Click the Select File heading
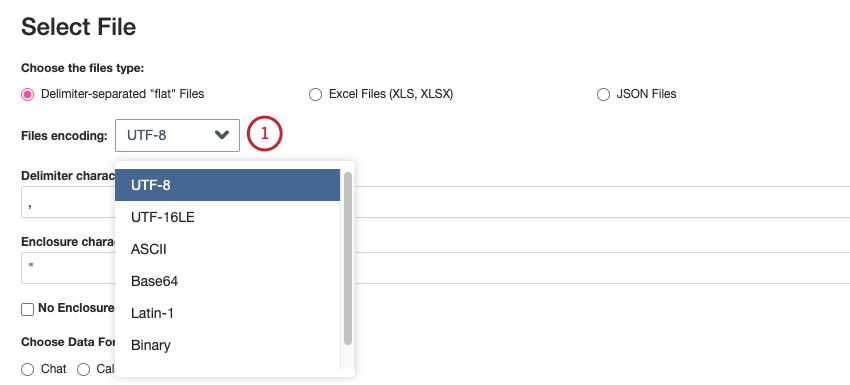Viewport: 850px width, 385px height. coord(79,27)
